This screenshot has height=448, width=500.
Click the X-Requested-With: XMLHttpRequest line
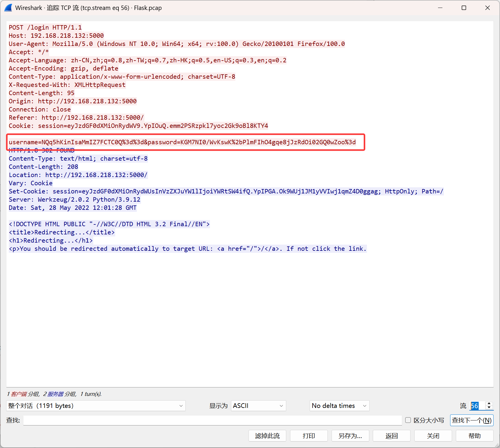click(x=67, y=85)
